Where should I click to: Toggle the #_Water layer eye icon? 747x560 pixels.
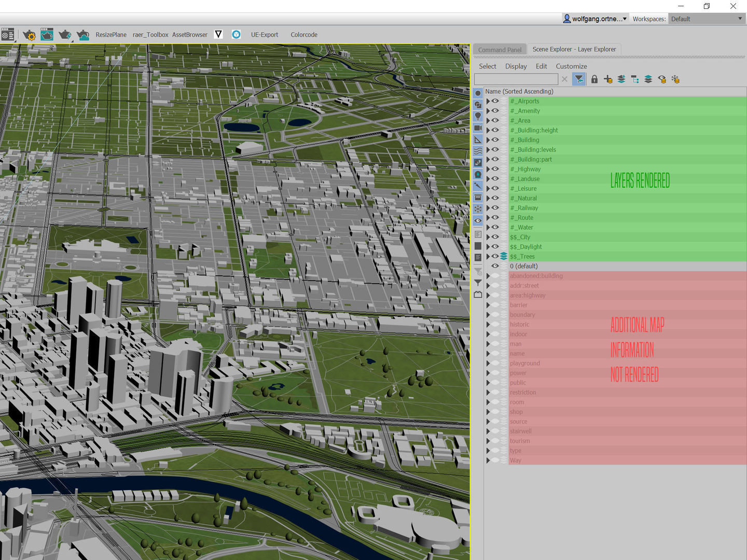495,227
